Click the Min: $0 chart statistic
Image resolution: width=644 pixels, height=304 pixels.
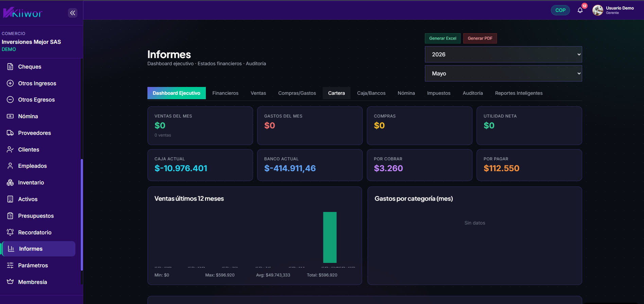click(x=162, y=275)
